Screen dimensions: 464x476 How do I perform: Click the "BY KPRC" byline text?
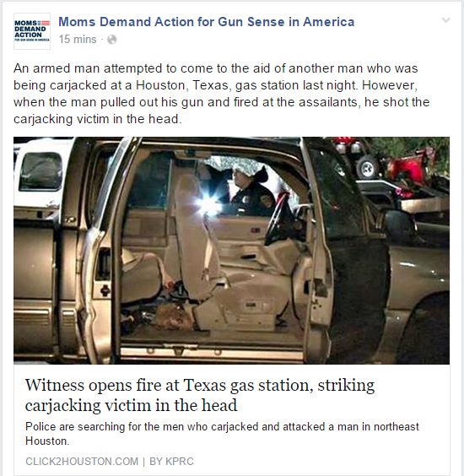pos(171,462)
